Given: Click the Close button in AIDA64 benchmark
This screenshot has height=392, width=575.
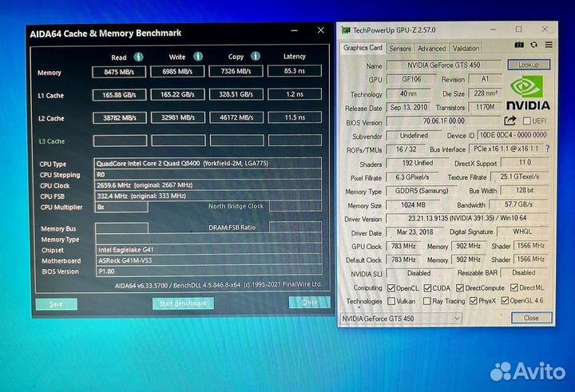Looking at the screenshot, I should pyautogui.click(x=310, y=302).
